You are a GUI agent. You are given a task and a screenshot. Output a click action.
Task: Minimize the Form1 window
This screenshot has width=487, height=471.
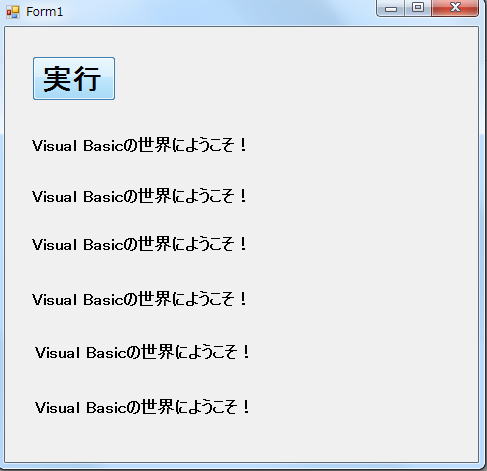(x=390, y=8)
